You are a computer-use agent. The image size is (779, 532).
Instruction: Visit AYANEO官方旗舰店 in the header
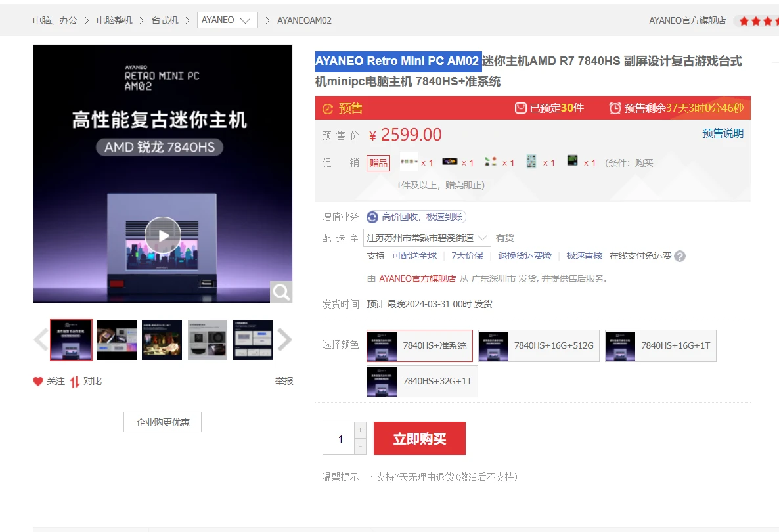[x=688, y=20]
